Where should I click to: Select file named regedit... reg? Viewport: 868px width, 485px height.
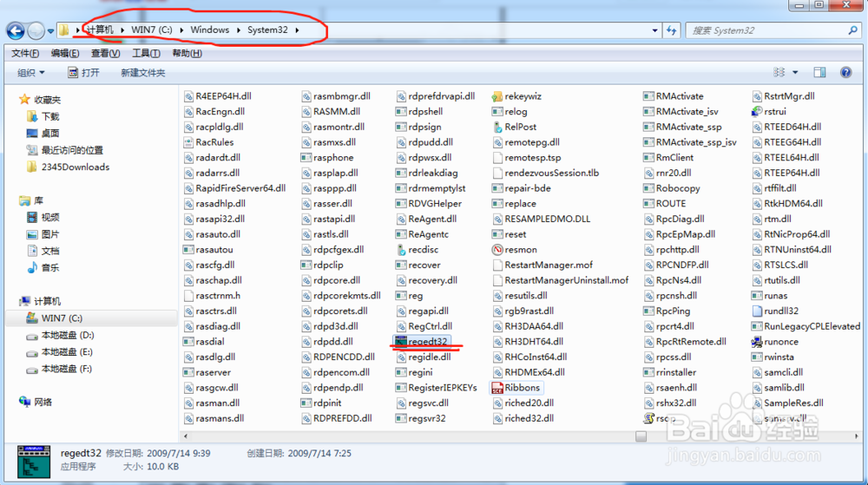point(415,295)
